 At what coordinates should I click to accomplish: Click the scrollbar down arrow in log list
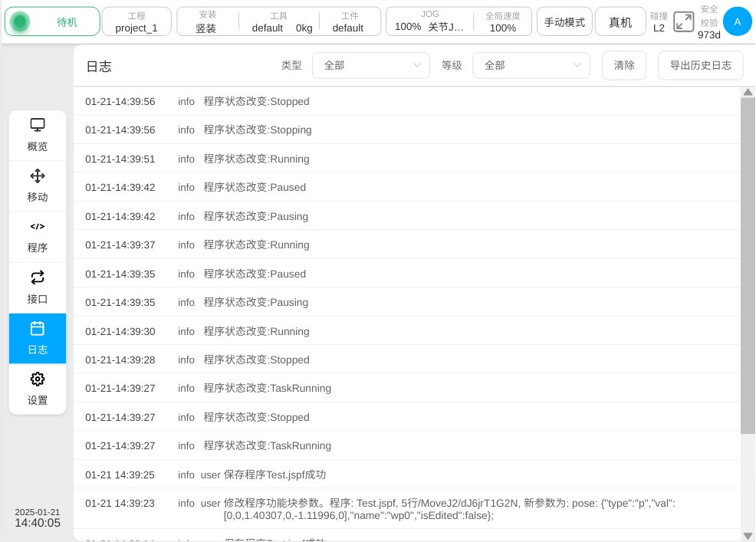tap(748, 535)
